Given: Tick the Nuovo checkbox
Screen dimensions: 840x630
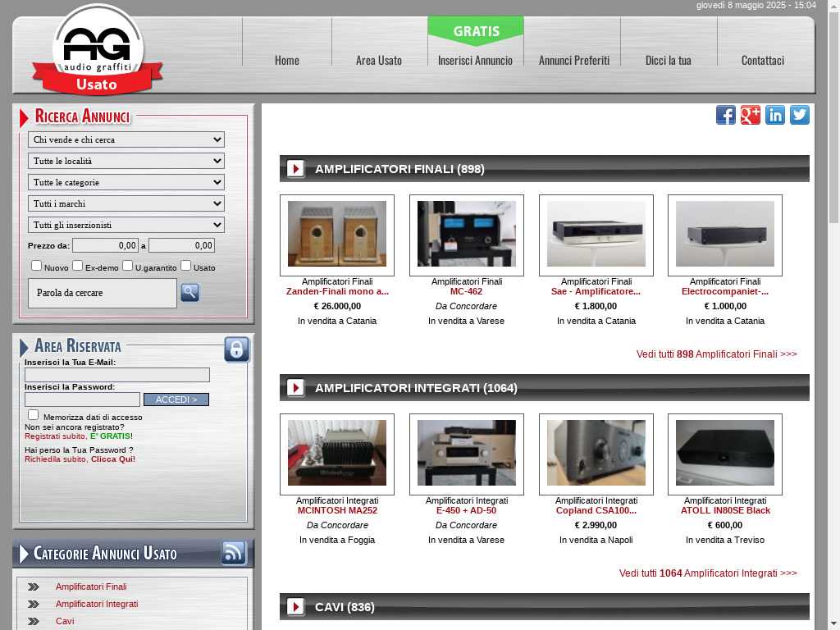Looking at the screenshot, I should 36,265.
